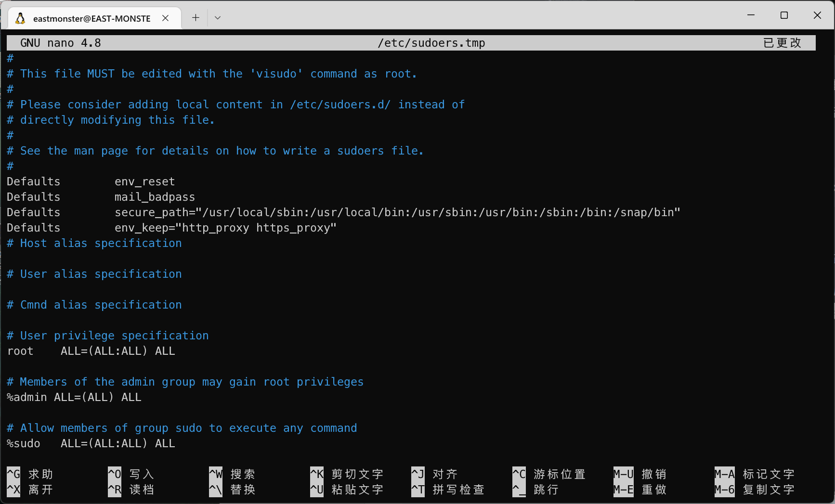Maximize the terminal window
835x504 pixels.
(784, 15)
